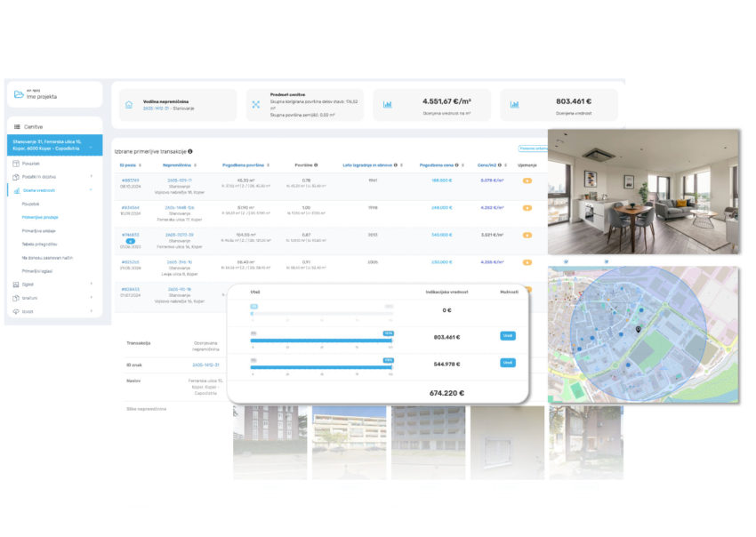Click the Predmet cenitve expand arrows icon
This screenshot has width=756, height=537.
255,104
